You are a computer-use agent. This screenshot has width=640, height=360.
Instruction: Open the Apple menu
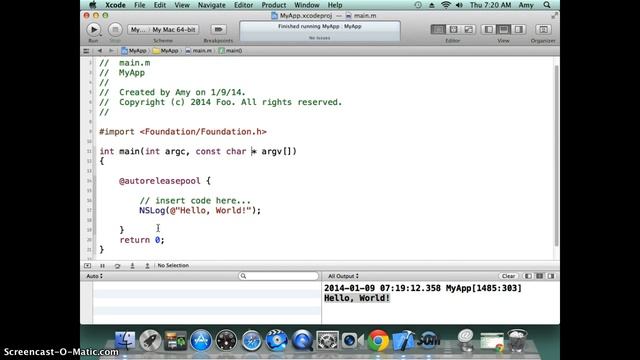click(93, 5)
